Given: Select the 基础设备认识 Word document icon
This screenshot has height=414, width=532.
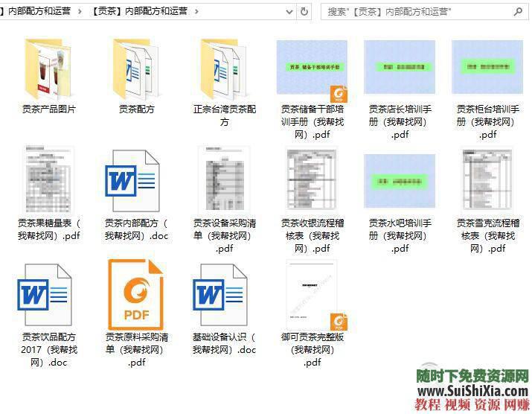Looking at the screenshot, I should [x=220, y=295].
